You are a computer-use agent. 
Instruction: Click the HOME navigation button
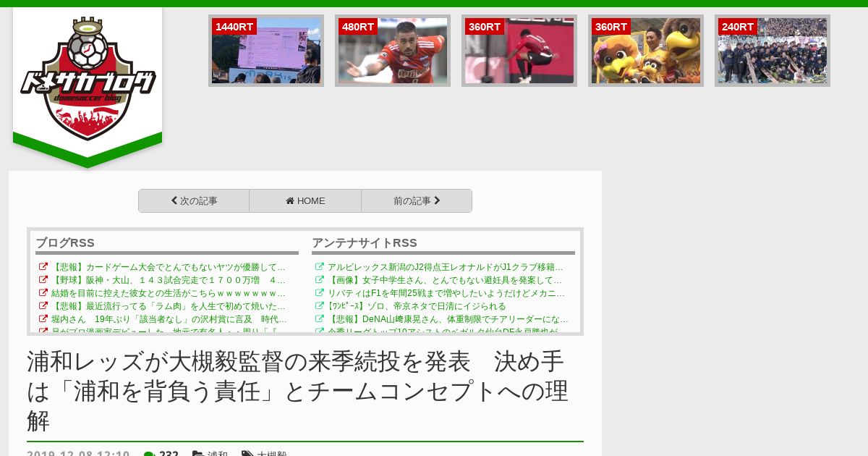(305, 201)
